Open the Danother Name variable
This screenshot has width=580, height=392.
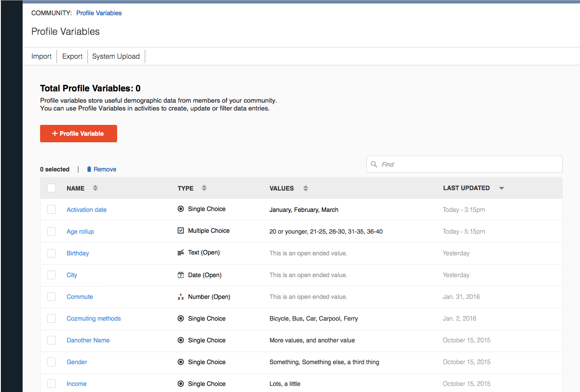[x=88, y=340]
